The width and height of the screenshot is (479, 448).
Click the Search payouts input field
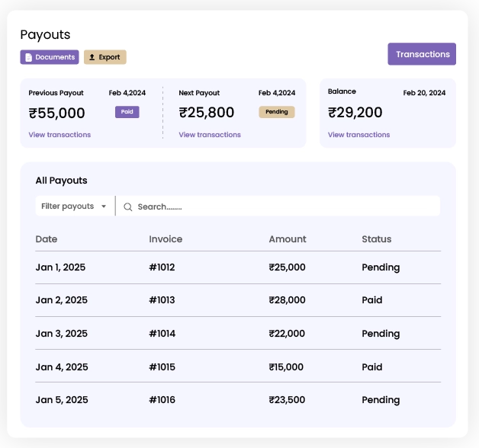(278, 206)
